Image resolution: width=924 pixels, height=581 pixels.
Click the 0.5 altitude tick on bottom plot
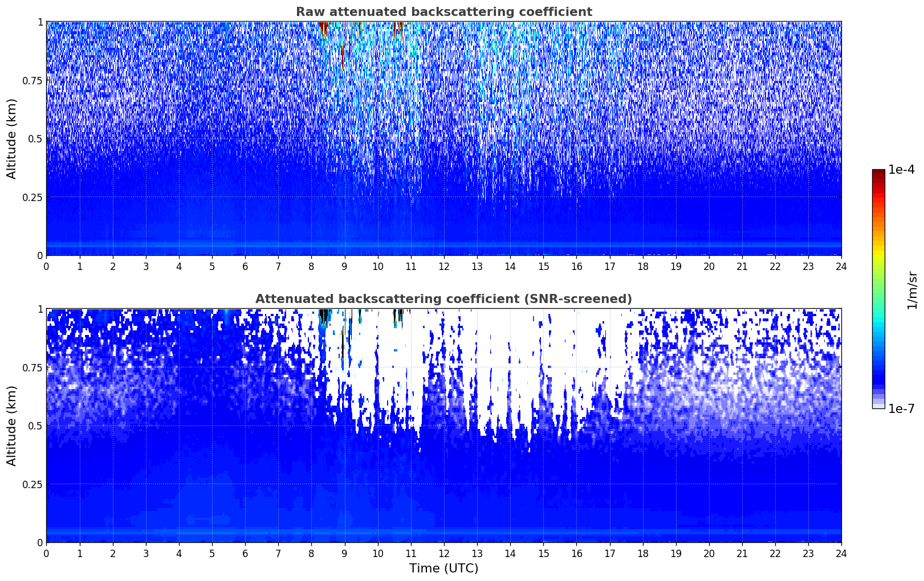36,426
